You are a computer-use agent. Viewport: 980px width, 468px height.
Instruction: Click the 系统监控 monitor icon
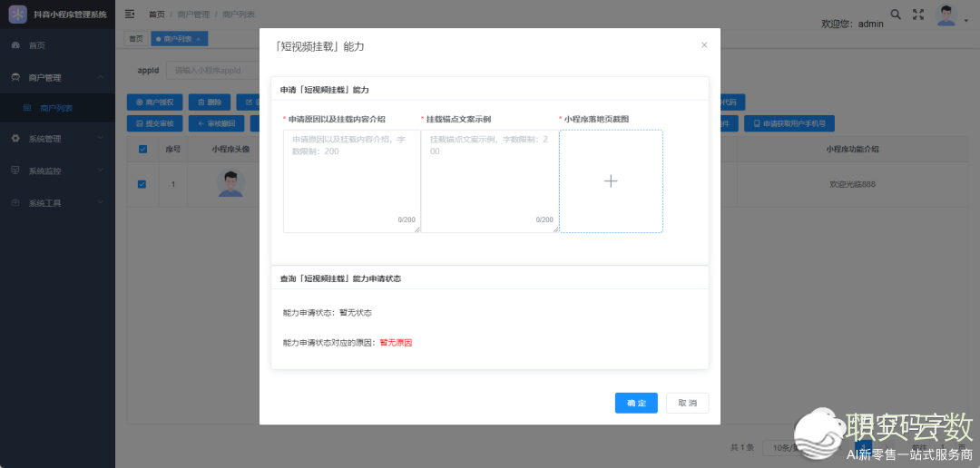click(15, 171)
